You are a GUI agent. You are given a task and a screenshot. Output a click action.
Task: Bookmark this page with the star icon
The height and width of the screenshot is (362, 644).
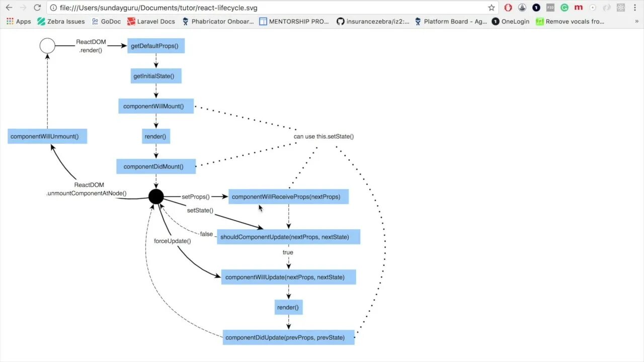point(492,8)
